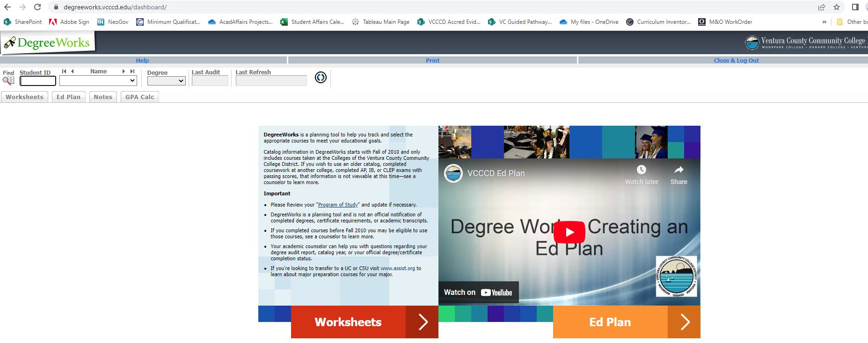Open AcadAffairs Projects bookmark

coord(241,22)
